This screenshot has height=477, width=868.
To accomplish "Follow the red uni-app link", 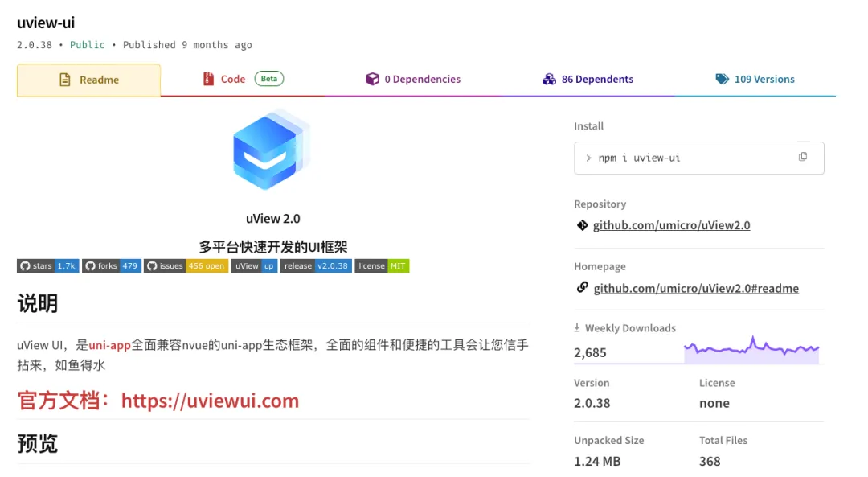I will 109,345.
